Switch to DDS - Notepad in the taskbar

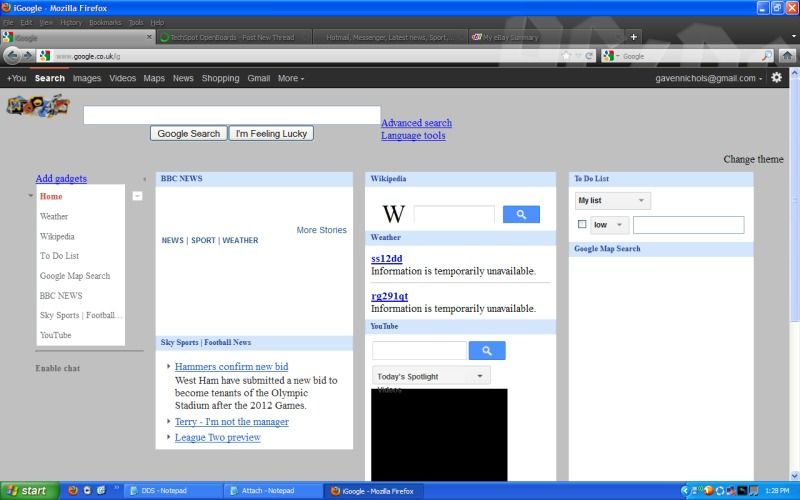click(x=172, y=491)
